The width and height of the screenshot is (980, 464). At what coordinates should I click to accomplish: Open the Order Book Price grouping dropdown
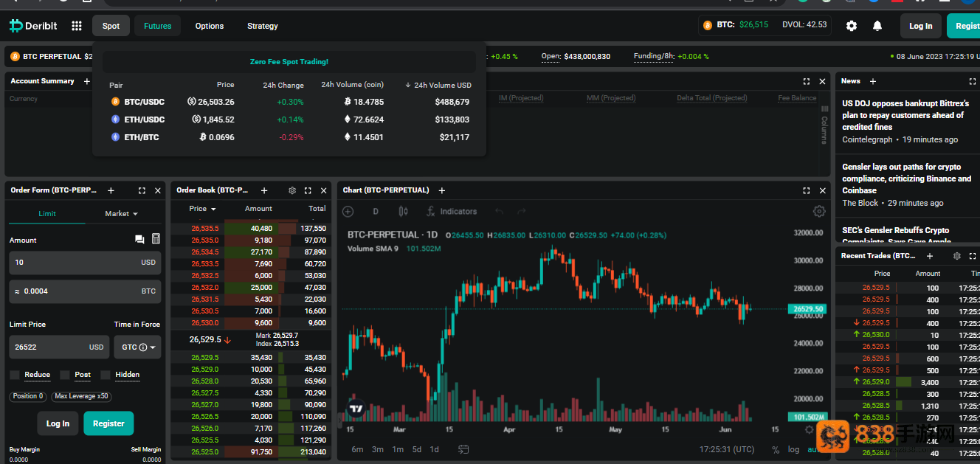[202, 209]
